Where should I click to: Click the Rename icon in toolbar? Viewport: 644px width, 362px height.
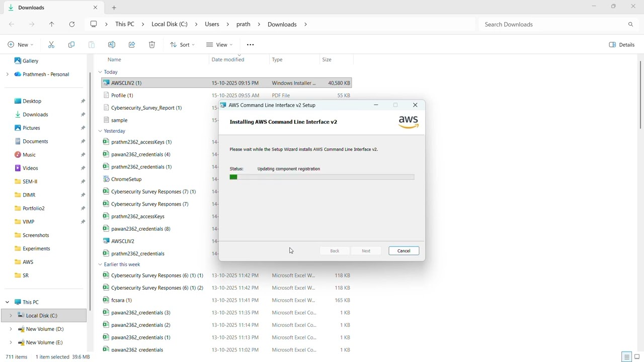click(112, 45)
